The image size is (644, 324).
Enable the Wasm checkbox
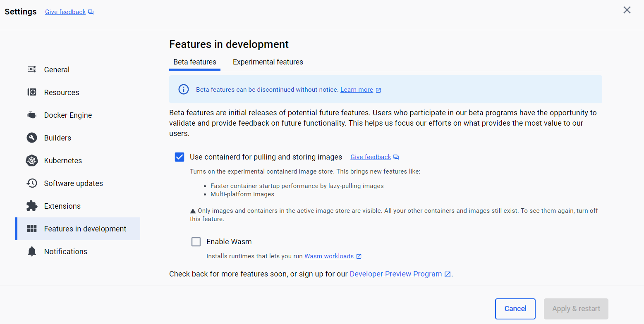[x=196, y=242]
